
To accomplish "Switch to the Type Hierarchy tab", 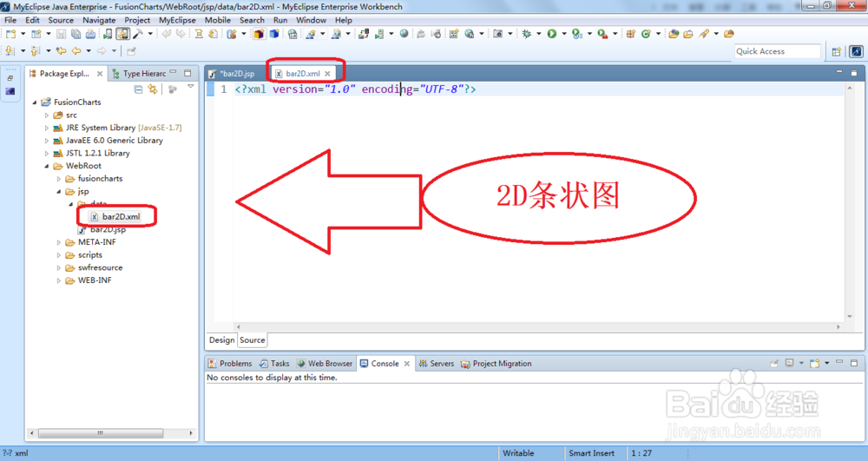I will (x=138, y=74).
